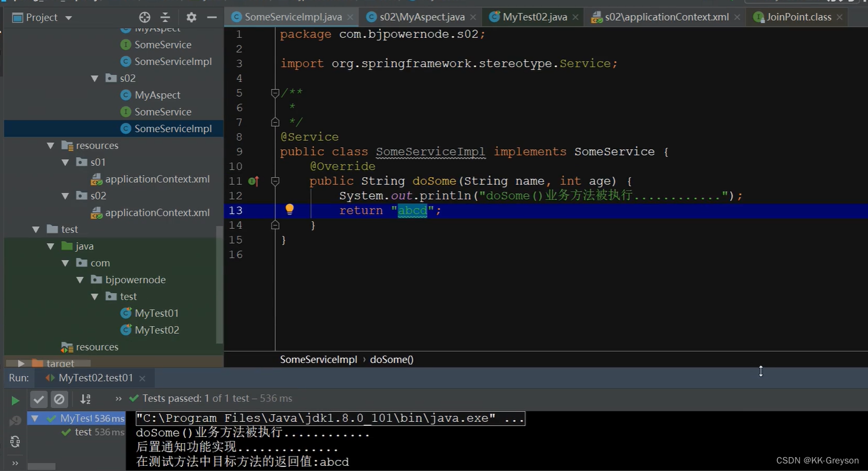The image size is (868, 471).
Task: Click the green check icon beside Tests passed
Action: [x=134, y=399]
